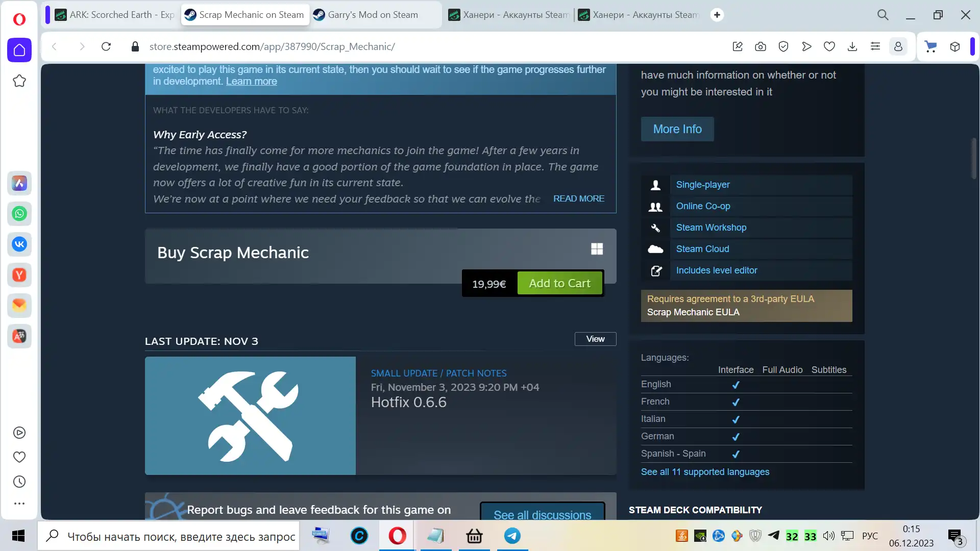The height and width of the screenshot is (551, 980).
Task: Open profile account icon
Action: pyautogui.click(x=898, y=46)
